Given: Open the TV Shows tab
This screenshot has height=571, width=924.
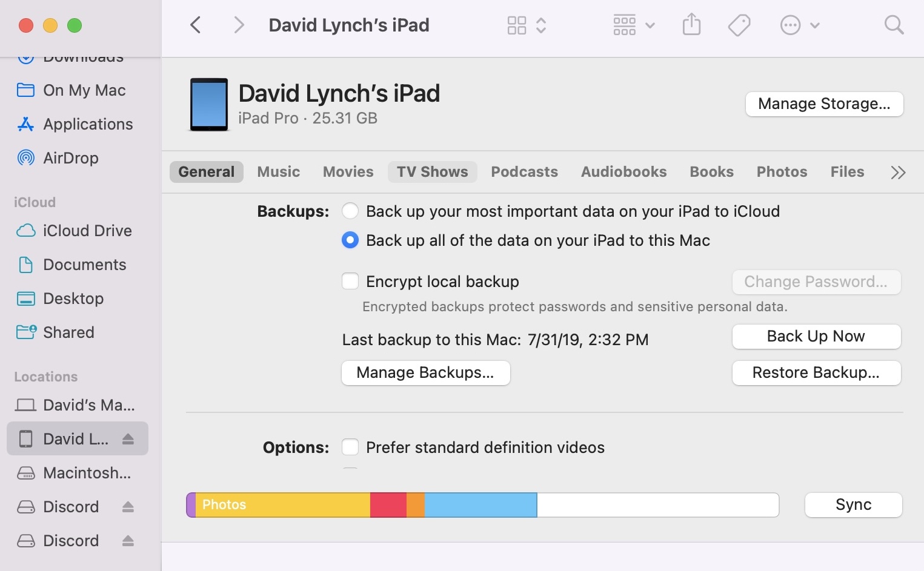Looking at the screenshot, I should click(432, 172).
